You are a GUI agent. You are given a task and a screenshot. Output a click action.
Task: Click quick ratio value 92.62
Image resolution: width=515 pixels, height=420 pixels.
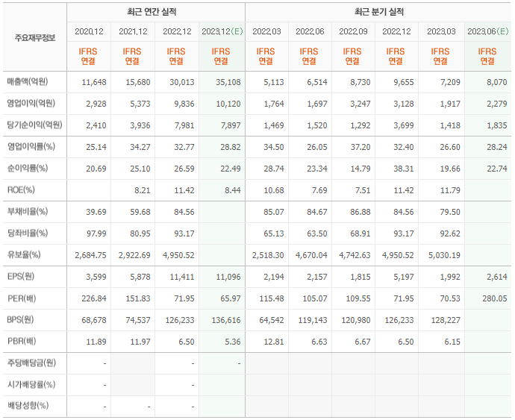450,233
